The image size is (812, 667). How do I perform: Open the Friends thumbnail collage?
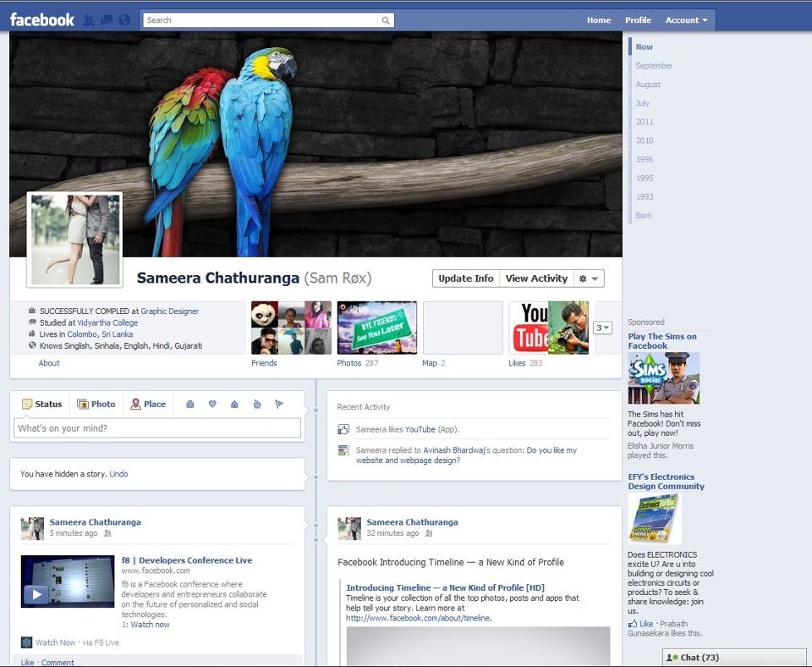(x=291, y=328)
